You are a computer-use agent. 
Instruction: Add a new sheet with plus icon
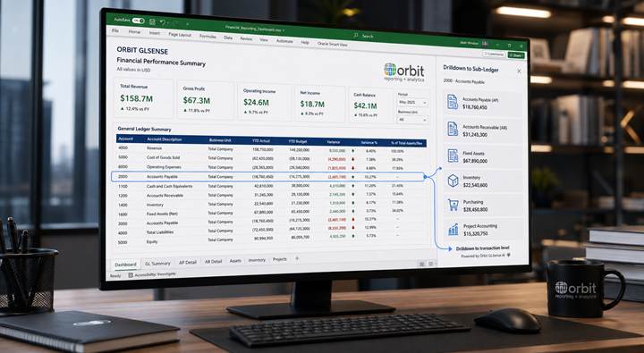click(297, 258)
